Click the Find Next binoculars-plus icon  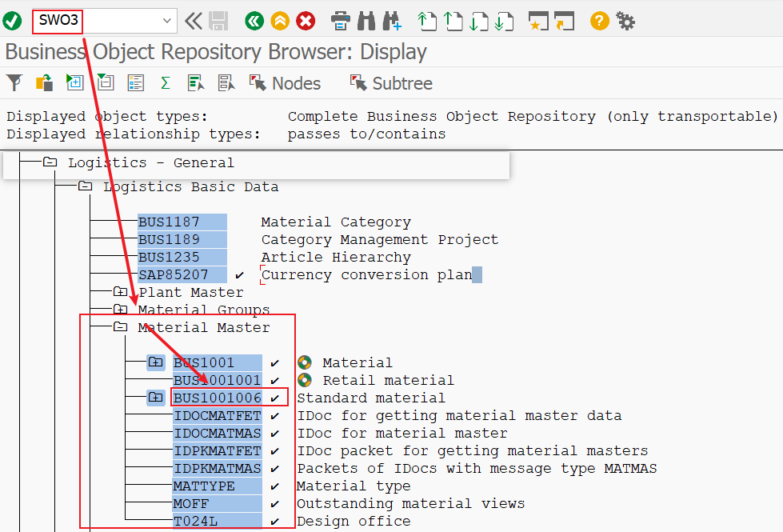tap(392, 21)
